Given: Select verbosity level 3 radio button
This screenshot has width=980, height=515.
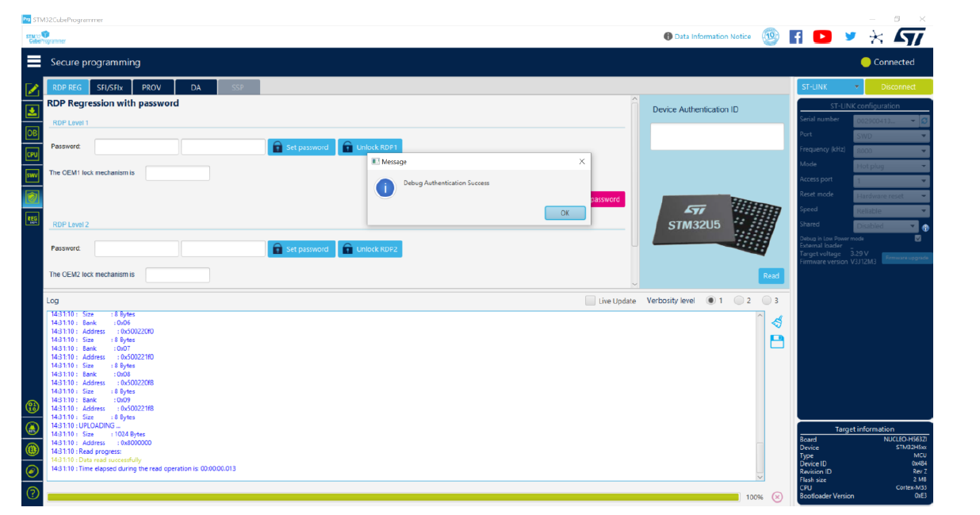Looking at the screenshot, I should click(x=767, y=301).
